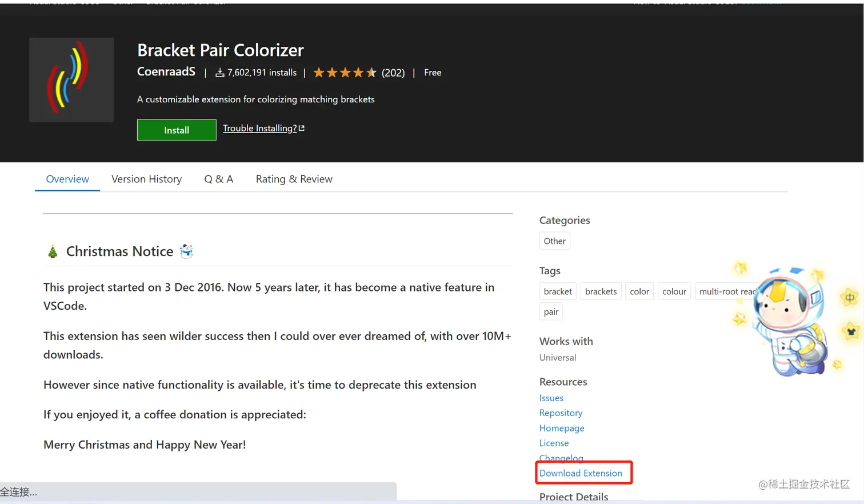Open the Changelog resource link
The height and width of the screenshot is (504, 864).
click(x=561, y=458)
